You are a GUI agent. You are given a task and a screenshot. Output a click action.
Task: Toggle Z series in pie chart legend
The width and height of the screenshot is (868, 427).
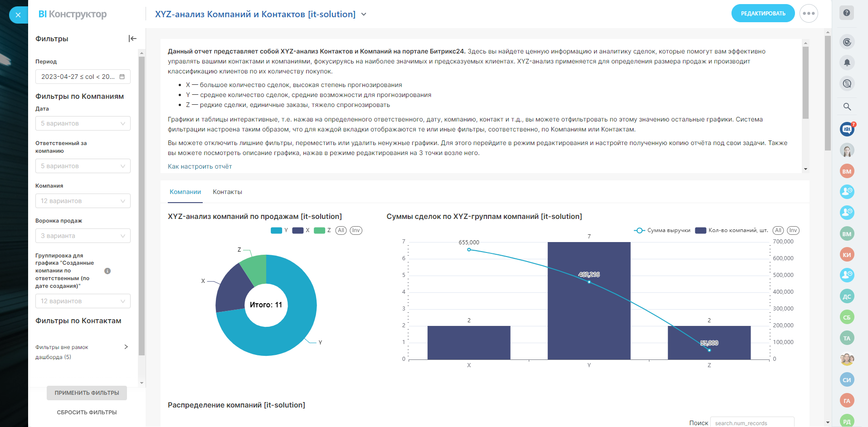tap(322, 230)
